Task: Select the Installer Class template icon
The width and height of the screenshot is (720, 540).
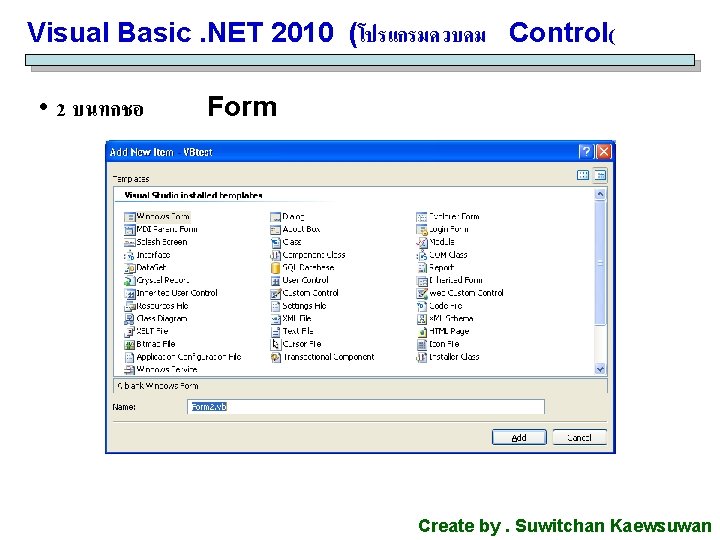Action: pos(422,357)
